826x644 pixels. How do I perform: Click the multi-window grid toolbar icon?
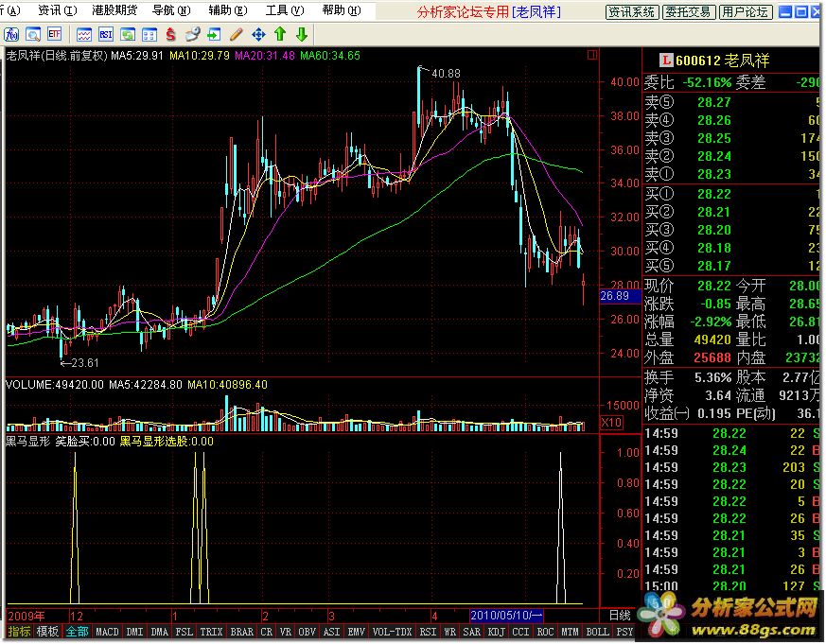(x=149, y=35)
